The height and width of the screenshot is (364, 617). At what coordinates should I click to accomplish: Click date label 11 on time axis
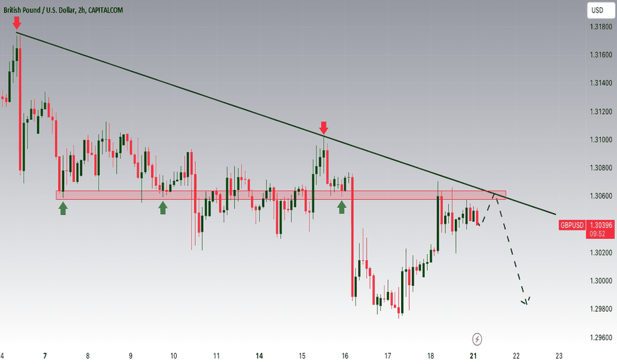point(216,356)
